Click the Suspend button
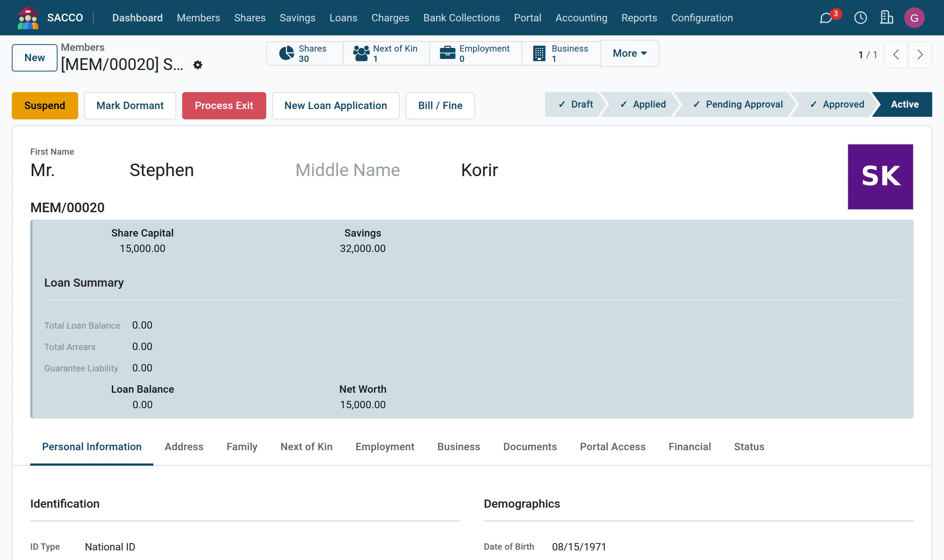This screenshot has height=560, width=944. point(45,106)
